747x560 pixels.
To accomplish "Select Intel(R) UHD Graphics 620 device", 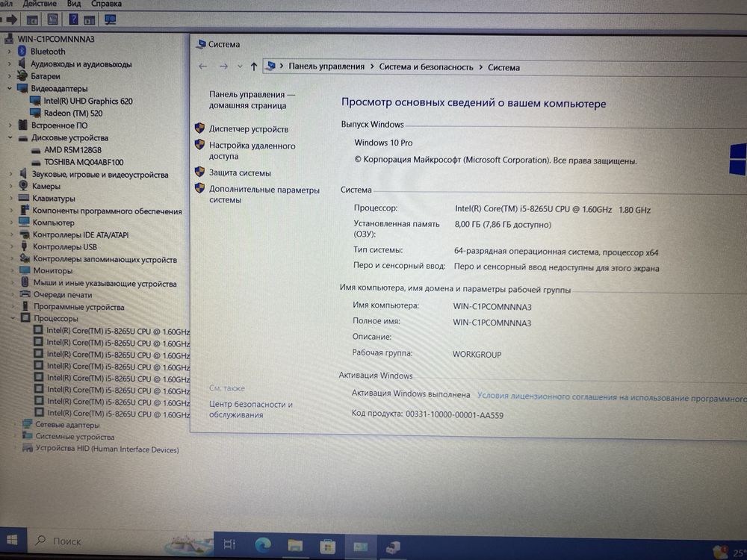I will (88, 101).
